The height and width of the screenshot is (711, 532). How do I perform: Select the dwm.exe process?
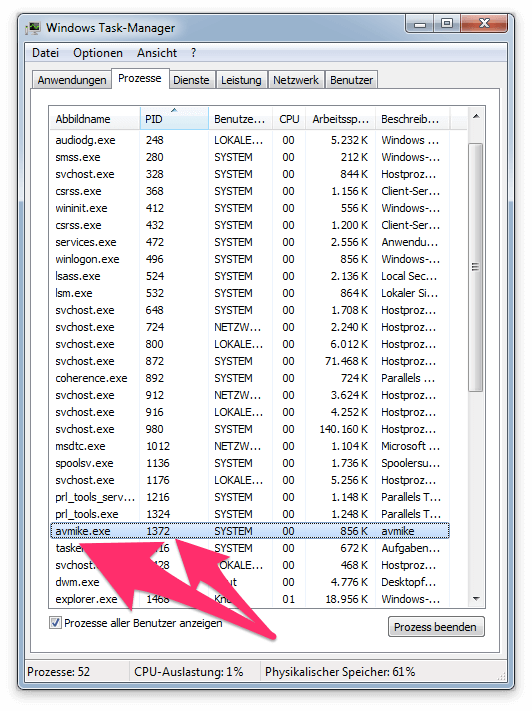tap(249, 582)
